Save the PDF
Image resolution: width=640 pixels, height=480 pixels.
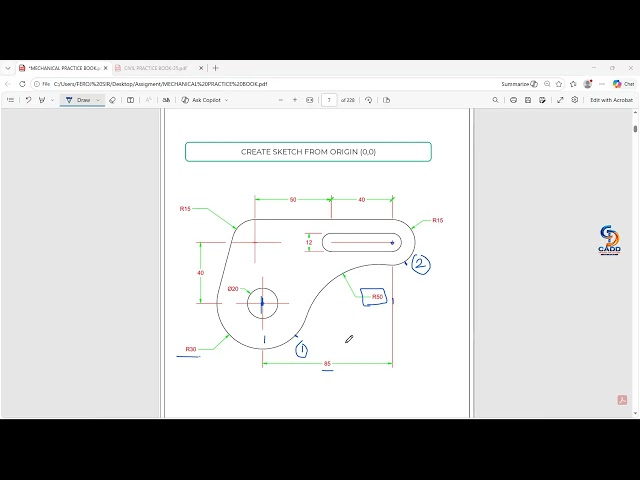click(528, 100)
